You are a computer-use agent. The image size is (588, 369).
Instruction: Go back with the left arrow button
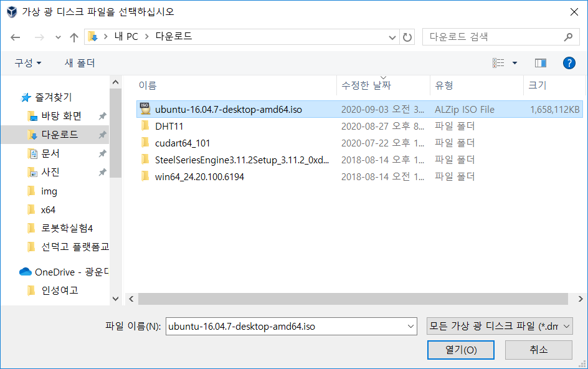16,37
